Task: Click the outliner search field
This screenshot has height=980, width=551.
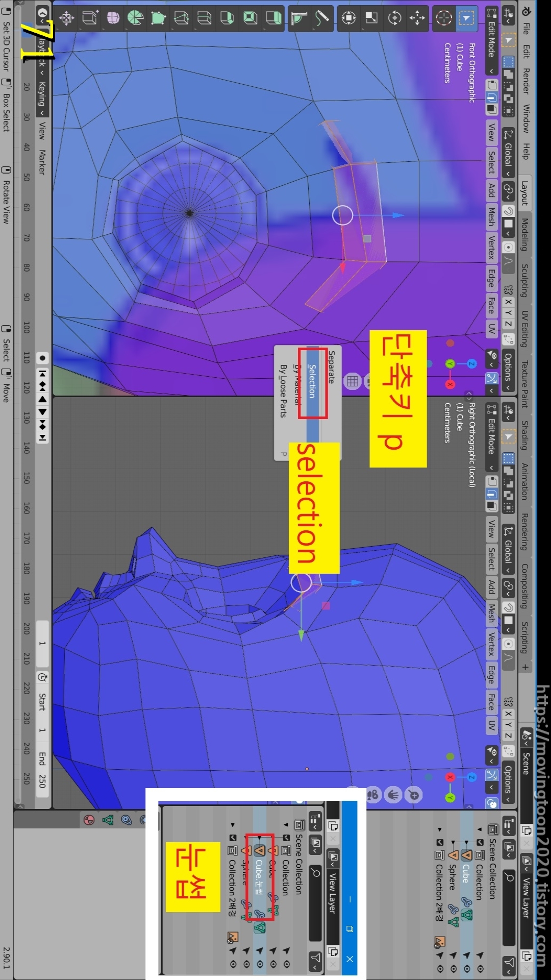Action: point(509,908)
